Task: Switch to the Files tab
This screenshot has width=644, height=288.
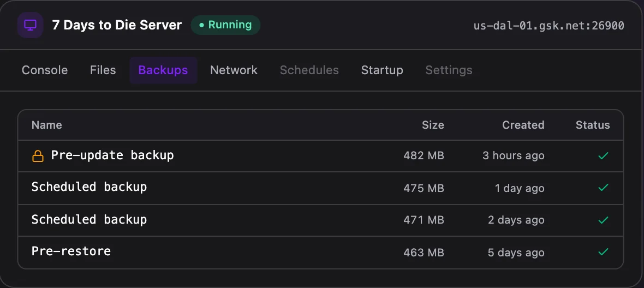Action: [103, 70]
